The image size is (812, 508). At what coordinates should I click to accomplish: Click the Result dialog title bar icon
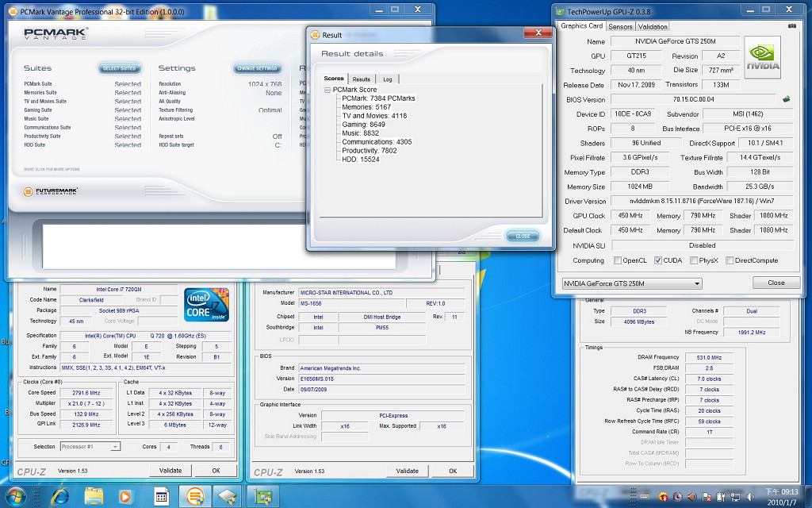tap(315, 35)
